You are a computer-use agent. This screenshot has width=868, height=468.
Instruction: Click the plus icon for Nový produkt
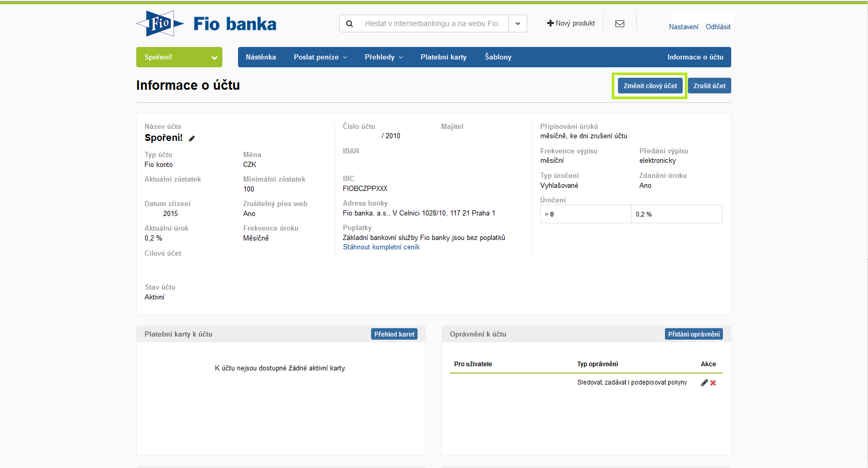coord(550,23)
